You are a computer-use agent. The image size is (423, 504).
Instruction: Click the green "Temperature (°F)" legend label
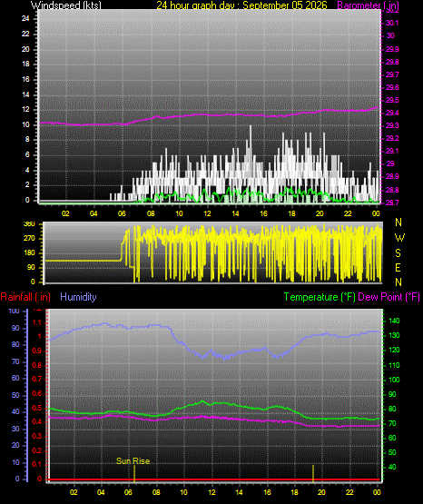(320, 297)
